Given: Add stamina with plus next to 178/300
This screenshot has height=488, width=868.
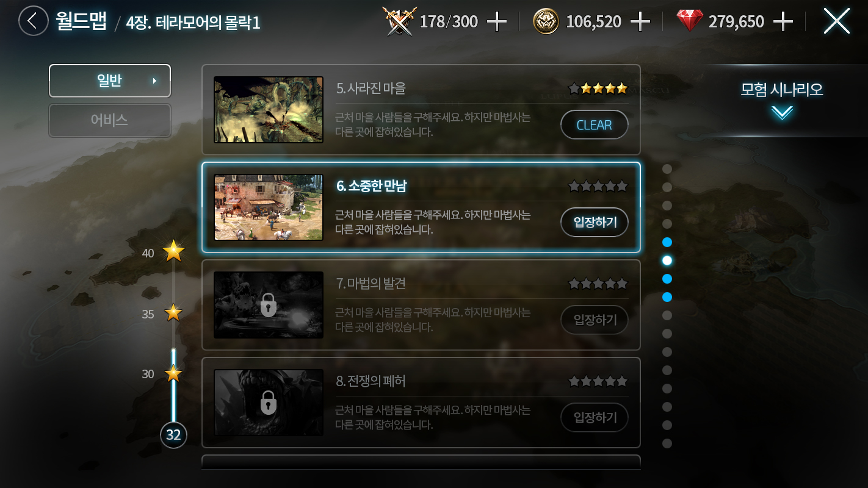Looking at the screenshot, I should (x=497, y=22).
